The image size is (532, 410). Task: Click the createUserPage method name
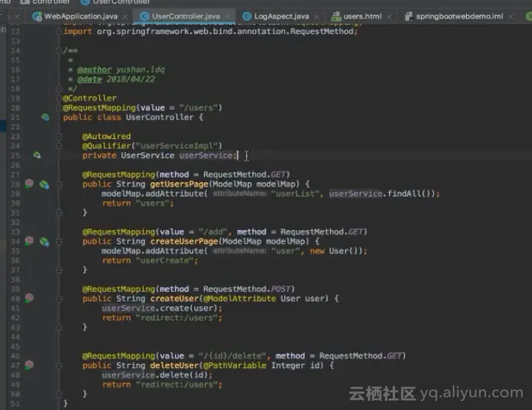coord(184,241)
